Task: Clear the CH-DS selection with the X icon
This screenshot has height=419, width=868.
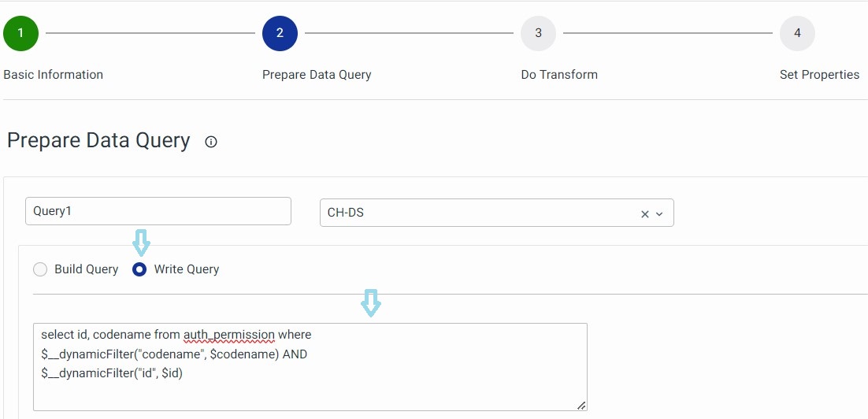Action: click(x=645, y=213)
